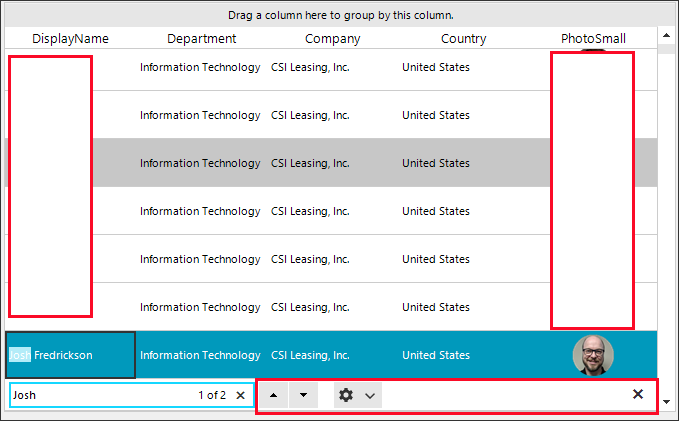679x421 pixels.
Task: Click CSI Leasing, Inc. in second row
Action: [310, 115]
